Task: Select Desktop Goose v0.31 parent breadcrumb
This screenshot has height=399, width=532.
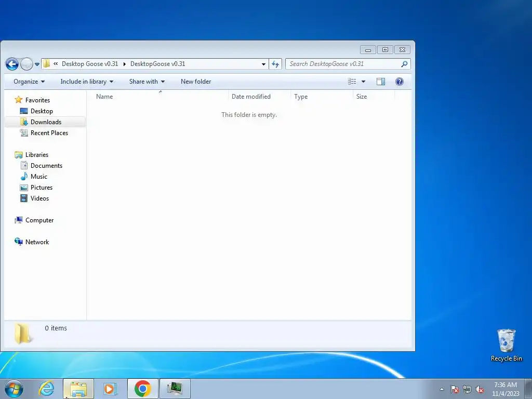Action: click(x=90, y=64)
